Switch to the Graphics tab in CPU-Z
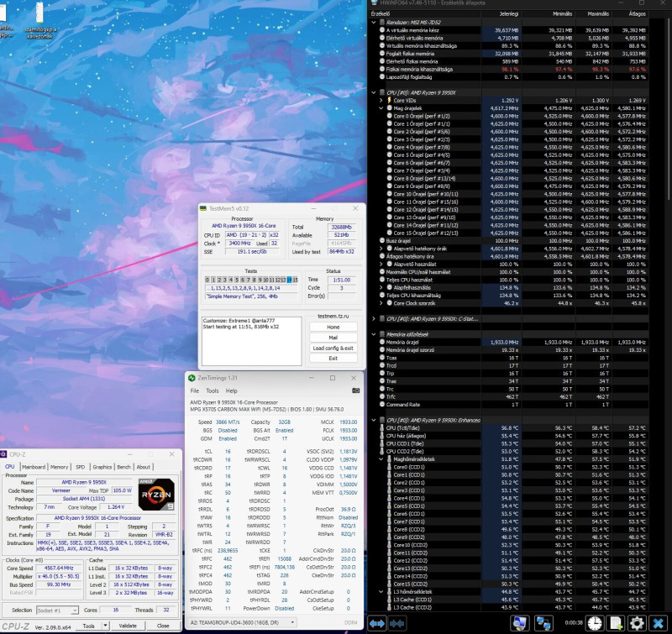The image size is (672, 634). click(102, 467)
